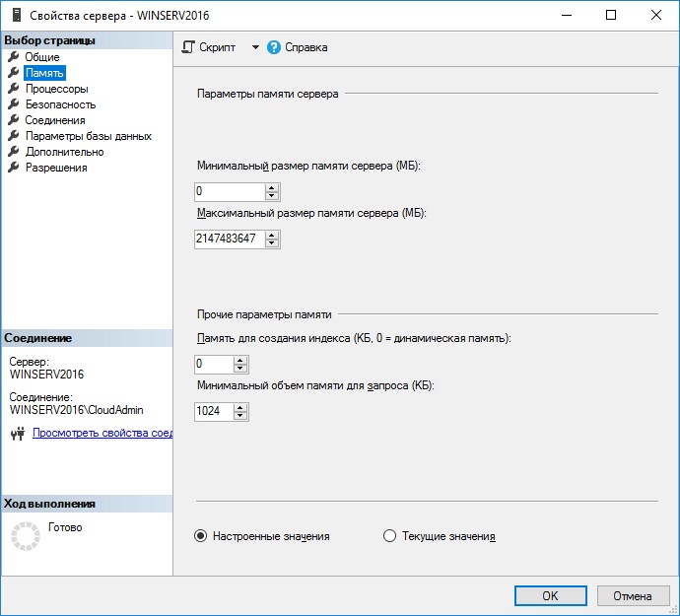
Task: Open the Параметры базы данных page
Action: click(x=88, y=136)
